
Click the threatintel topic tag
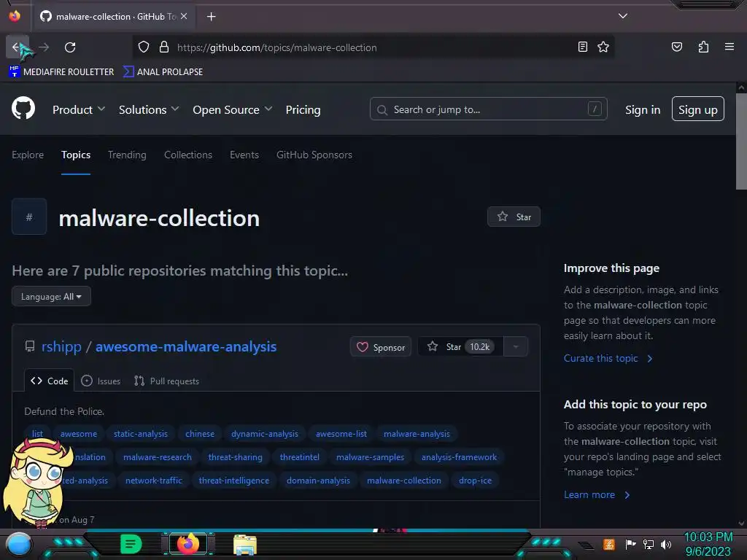pos(299,457)
